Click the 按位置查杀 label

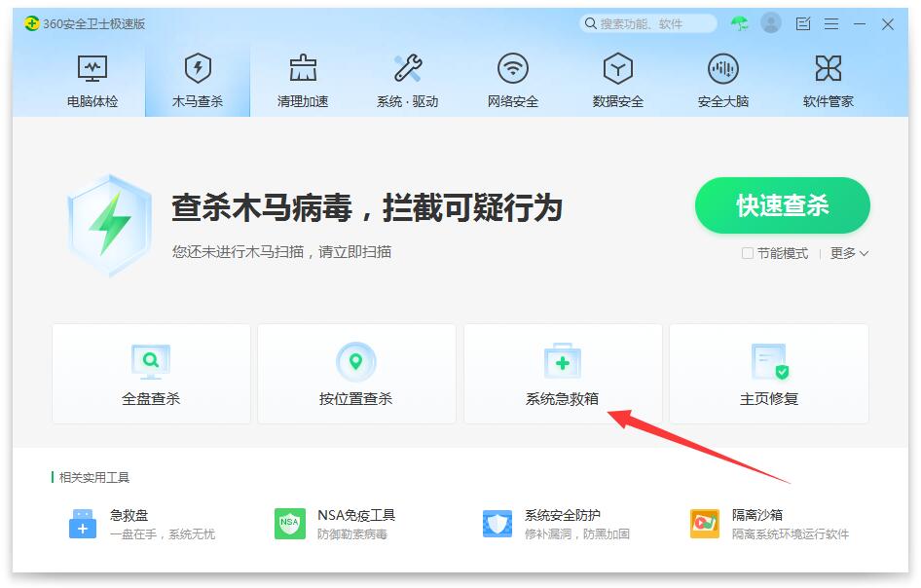(355, 399)
